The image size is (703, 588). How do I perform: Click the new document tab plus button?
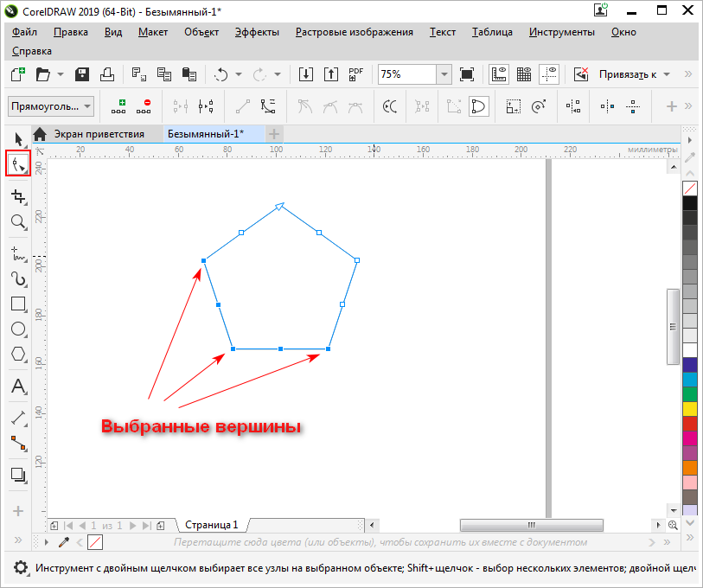coord(274,134)
